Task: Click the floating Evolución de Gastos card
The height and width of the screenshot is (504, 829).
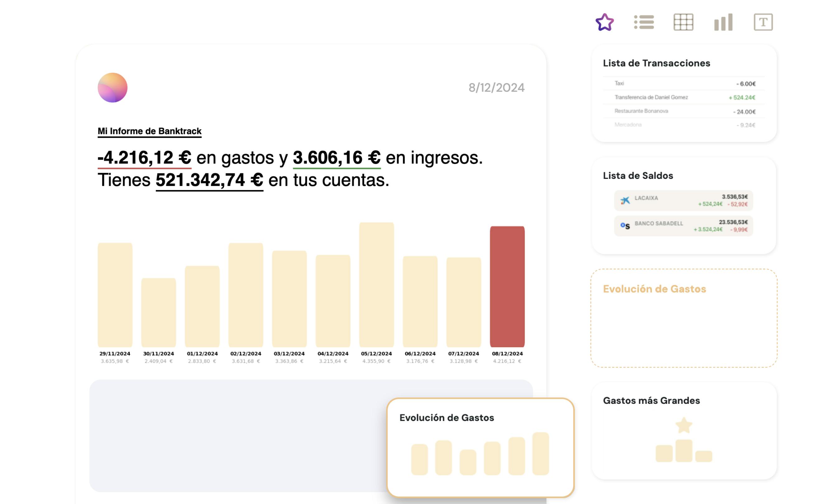Action: (x=480, y=447)
